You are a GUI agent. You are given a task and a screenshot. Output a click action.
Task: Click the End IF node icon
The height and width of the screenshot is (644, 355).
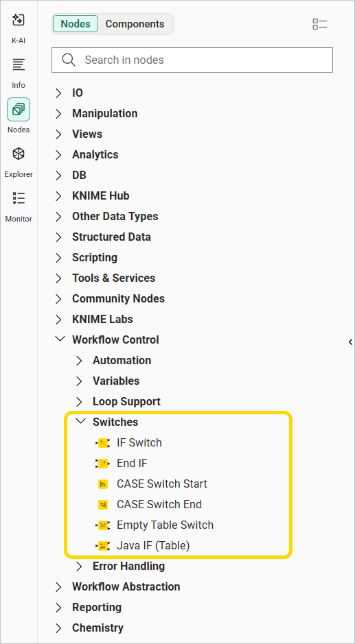click(103, 464)
